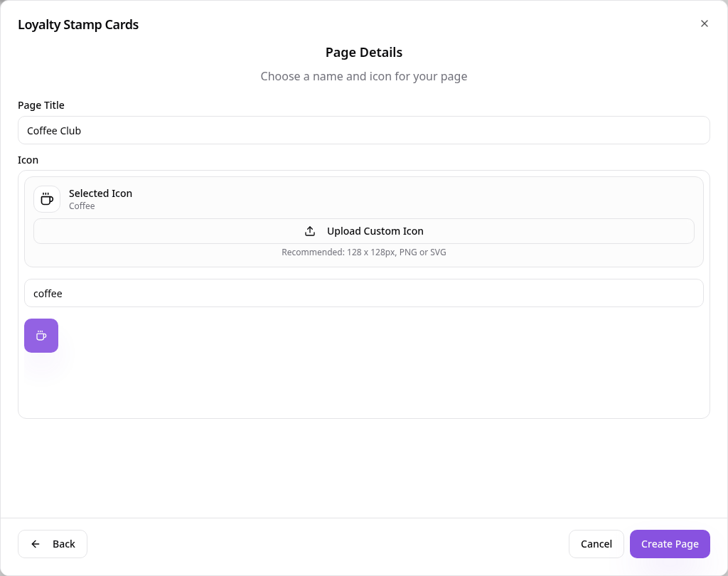Click the selected coffee icon preview
Image resolution: width=728 pixels, height=576 pixels.
[x=47, y=199]
